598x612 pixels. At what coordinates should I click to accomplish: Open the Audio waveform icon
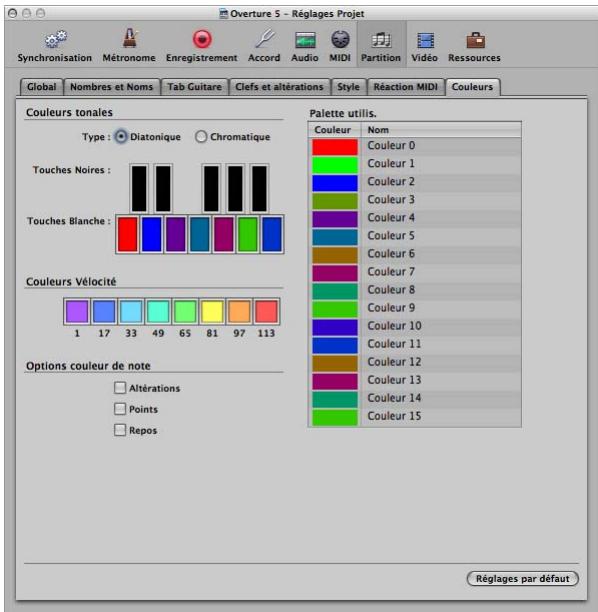pyautogui.click(x=305, y=40)
